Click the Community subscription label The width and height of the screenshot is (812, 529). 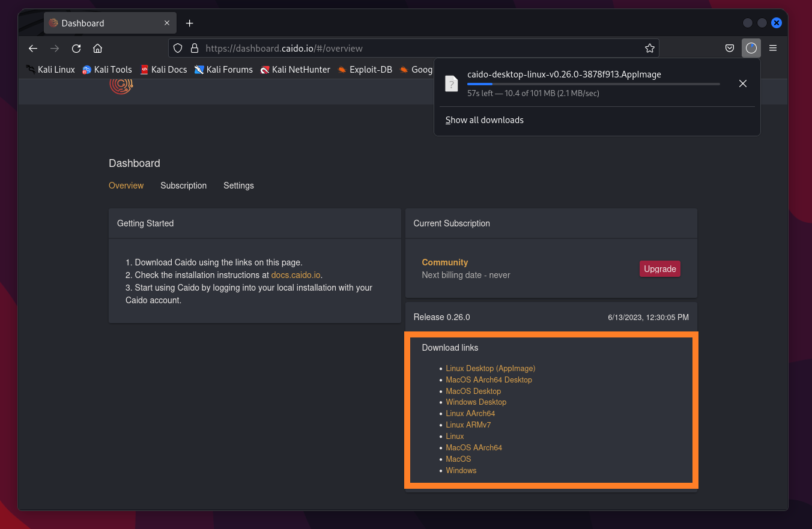[x=445, y=262]
